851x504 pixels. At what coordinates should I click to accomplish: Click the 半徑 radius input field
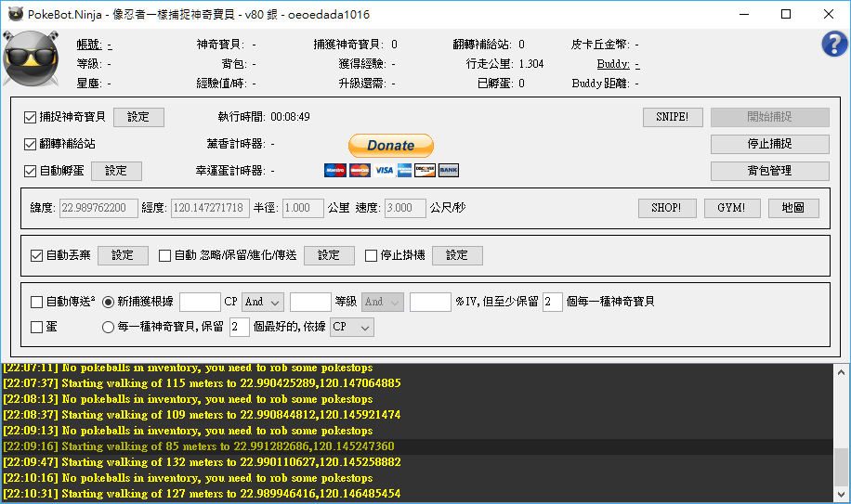tap(303, 208)
